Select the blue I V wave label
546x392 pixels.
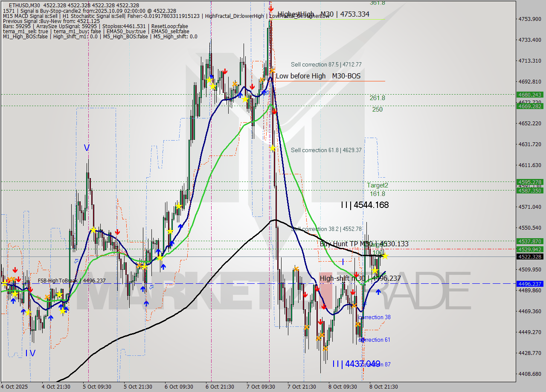pyautogui.click(x=30, y=353)
